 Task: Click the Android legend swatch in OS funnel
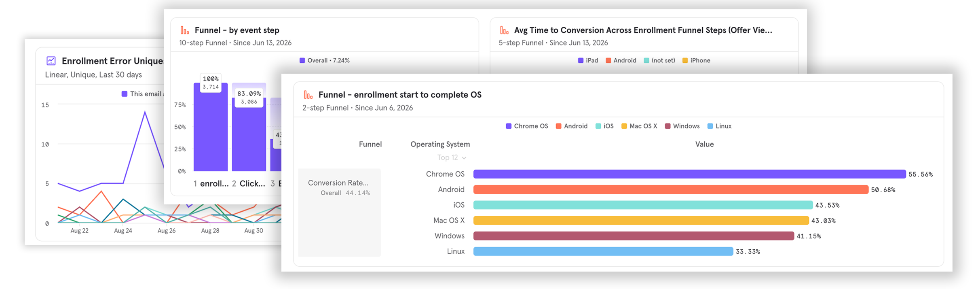[558, 126]
